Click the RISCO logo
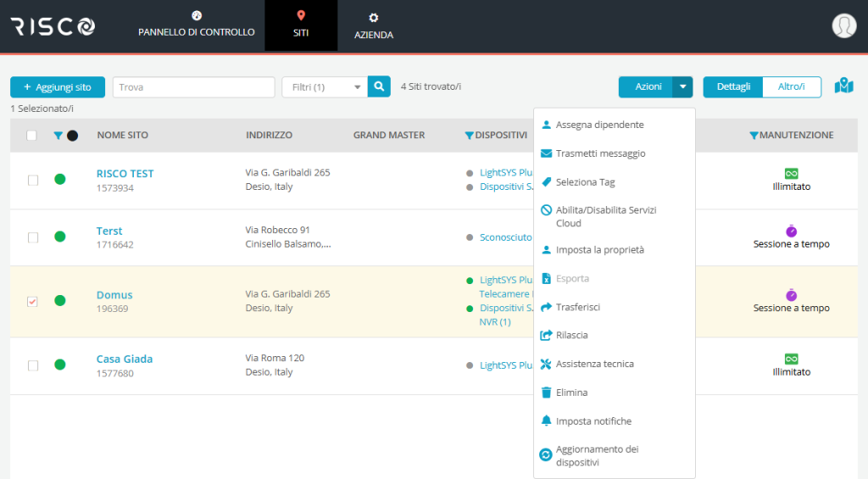Viewport: 868px width, 479px height. 53,26
